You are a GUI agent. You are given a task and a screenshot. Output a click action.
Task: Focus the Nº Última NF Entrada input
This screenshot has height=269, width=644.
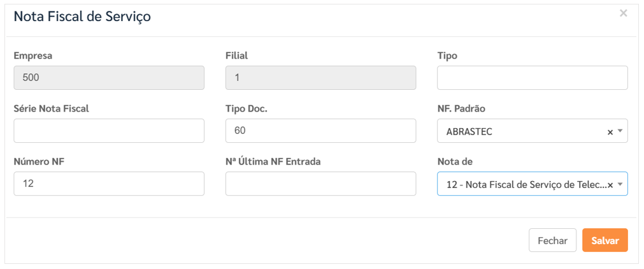coord(320,184)
